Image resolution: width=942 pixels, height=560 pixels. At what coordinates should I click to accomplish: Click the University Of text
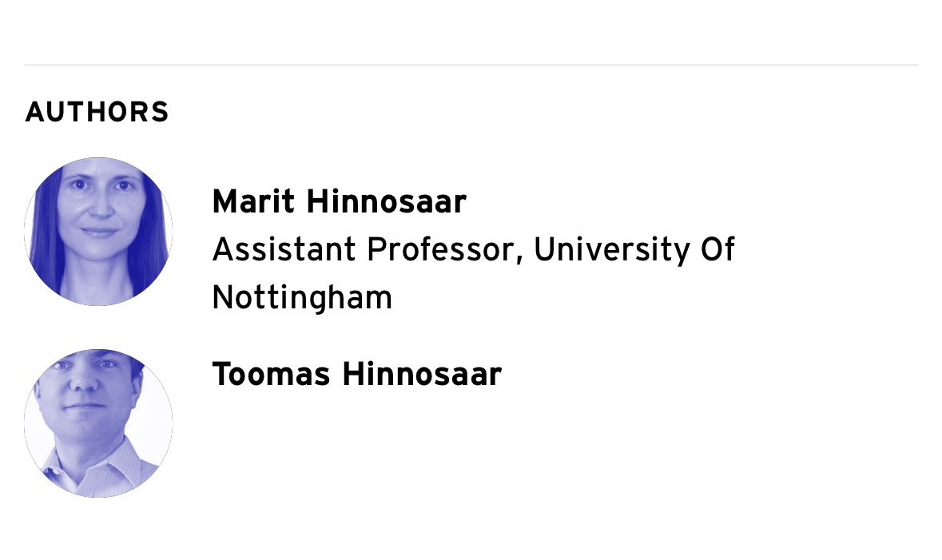coord(634,249)
